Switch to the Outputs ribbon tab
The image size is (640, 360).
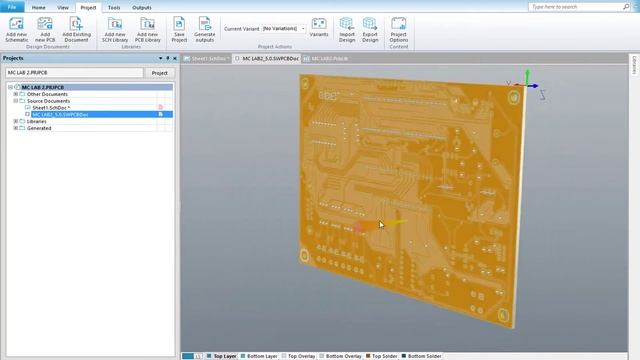click(142, 7)
